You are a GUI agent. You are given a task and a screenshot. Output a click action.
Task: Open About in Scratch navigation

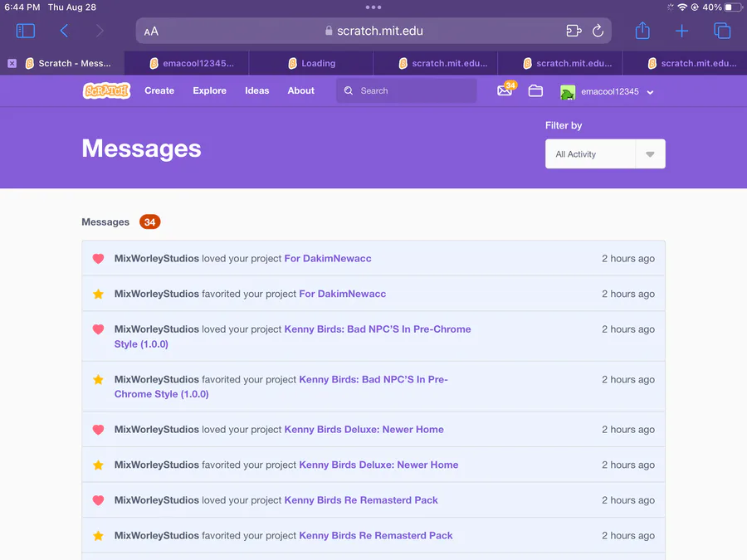tap(301, 90)
